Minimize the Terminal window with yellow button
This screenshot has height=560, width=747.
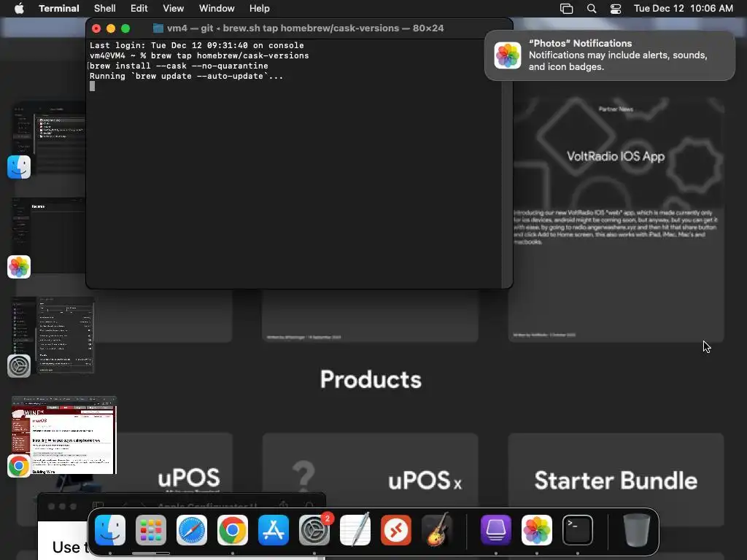pos(111,28)
